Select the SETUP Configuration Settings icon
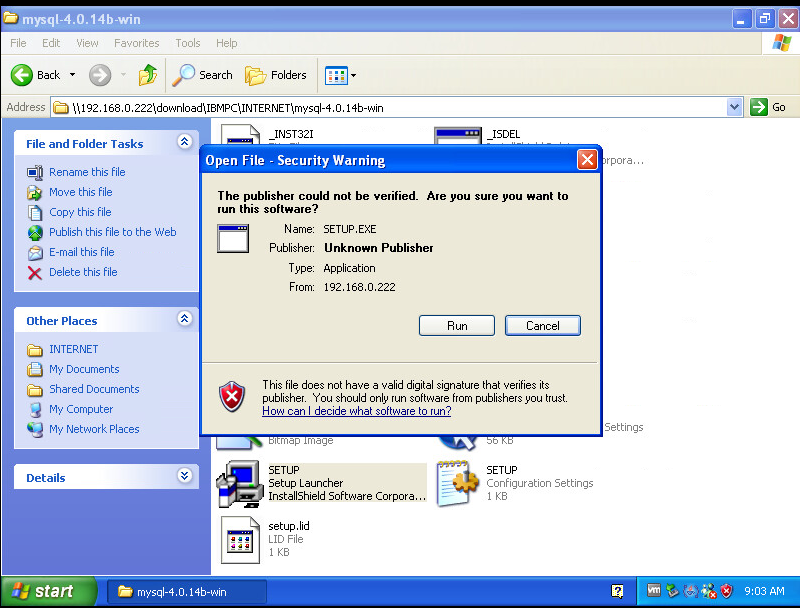The height and width of the screenshot is (608, 800). 458,485
